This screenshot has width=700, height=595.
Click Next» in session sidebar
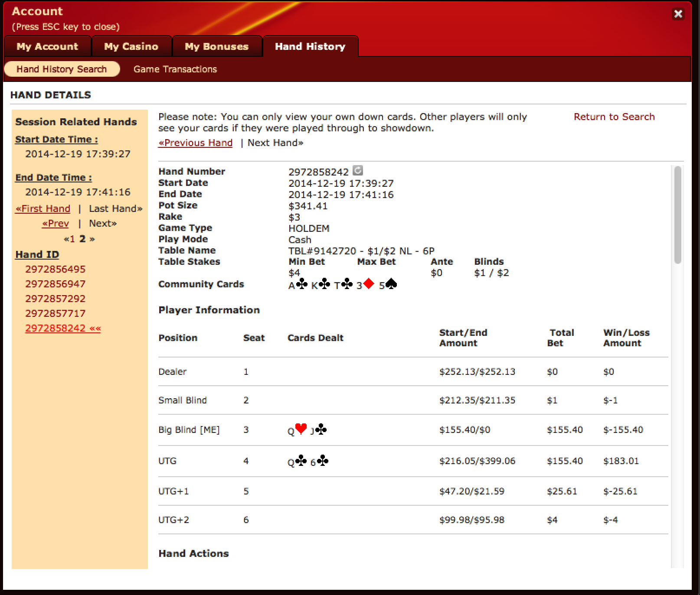coord(103,223)
